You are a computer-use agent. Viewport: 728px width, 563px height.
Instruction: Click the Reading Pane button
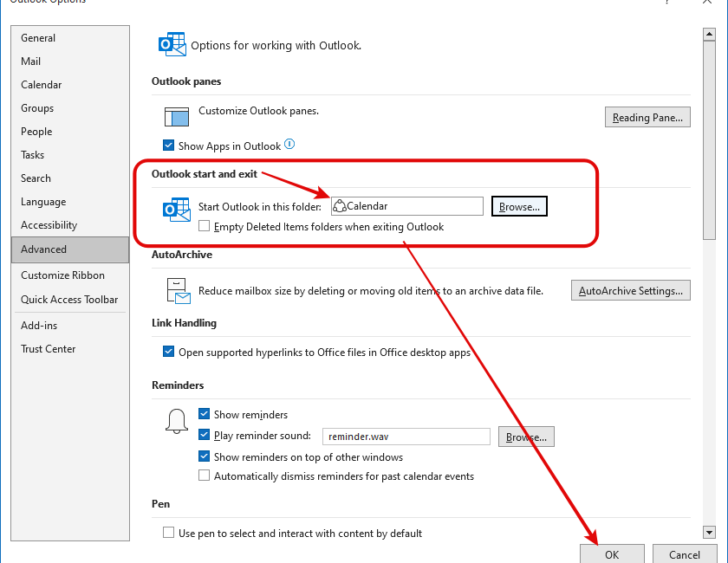(x=647, y=118)
